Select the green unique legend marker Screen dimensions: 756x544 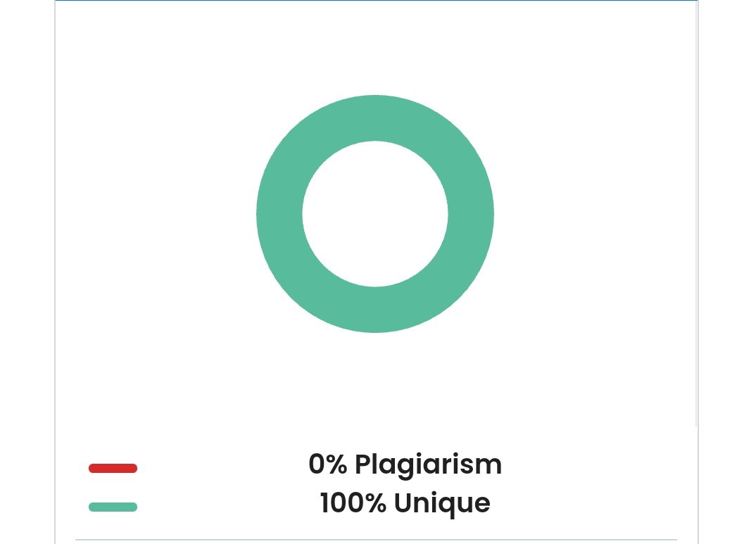[113, 507]
